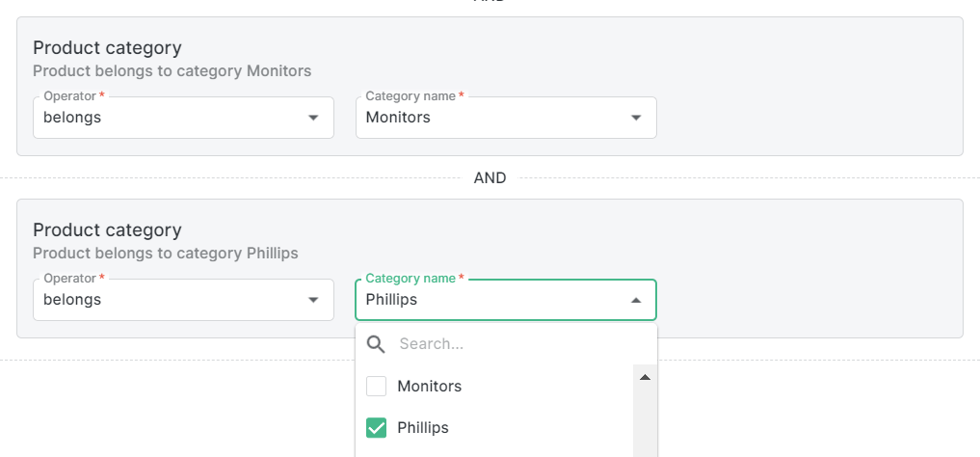Click the Product category heading above Phillips
This screenshot has width=980, height=457.
point(107,229)
